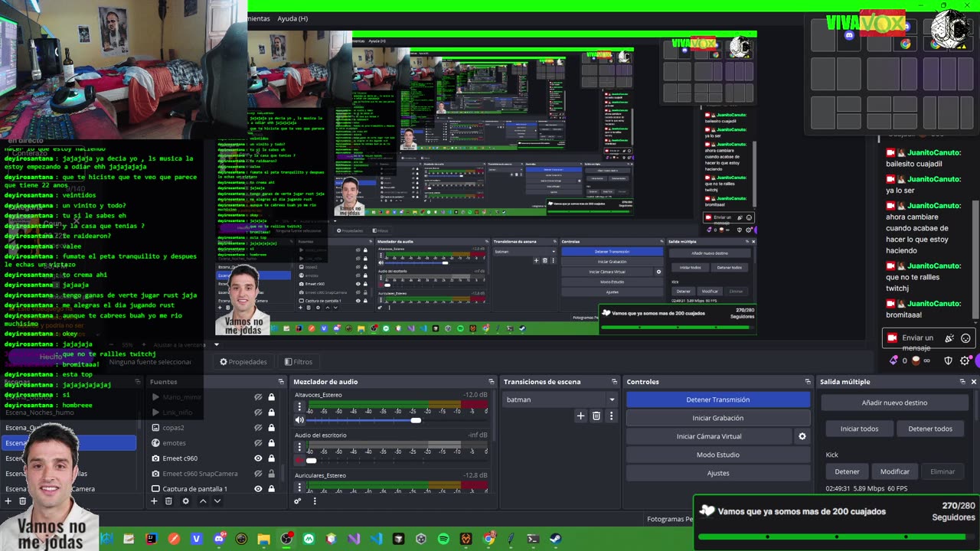Open advanced audio properties gears icon

pyautogui.click(x=298, y=501)
